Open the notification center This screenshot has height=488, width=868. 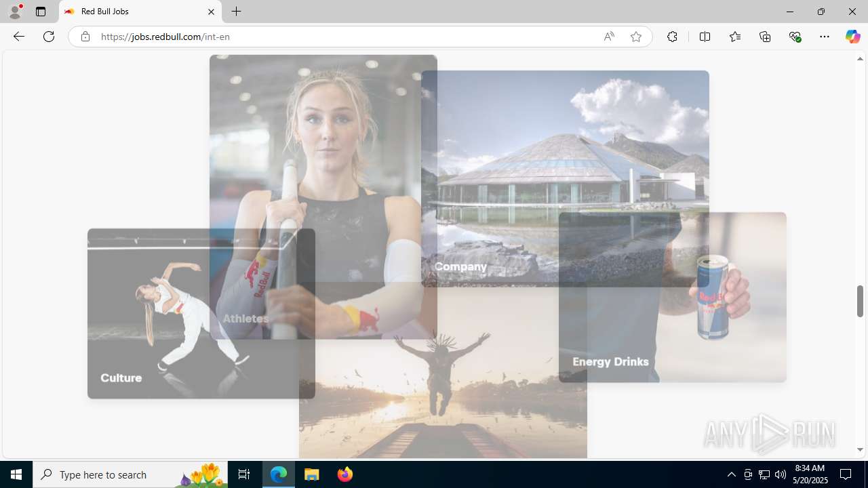(846, 474)
